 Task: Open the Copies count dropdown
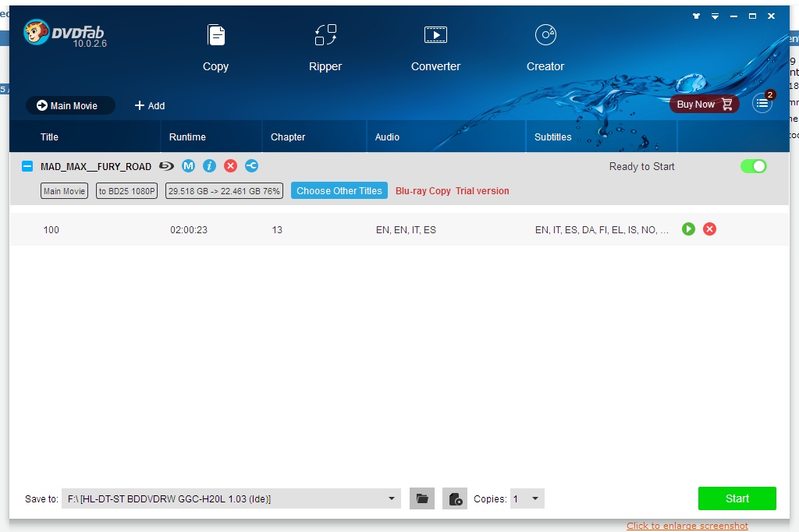pyautogui.click(x=535, y=498)
